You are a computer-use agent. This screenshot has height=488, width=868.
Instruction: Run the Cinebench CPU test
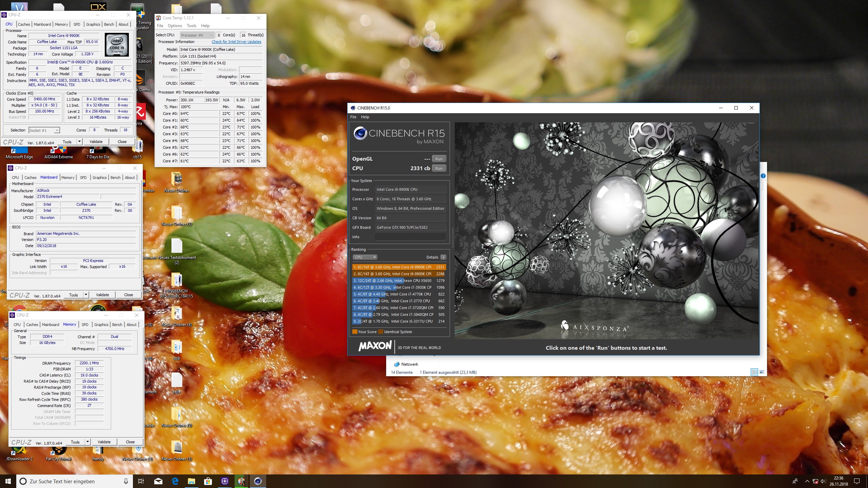click(439, 168)
